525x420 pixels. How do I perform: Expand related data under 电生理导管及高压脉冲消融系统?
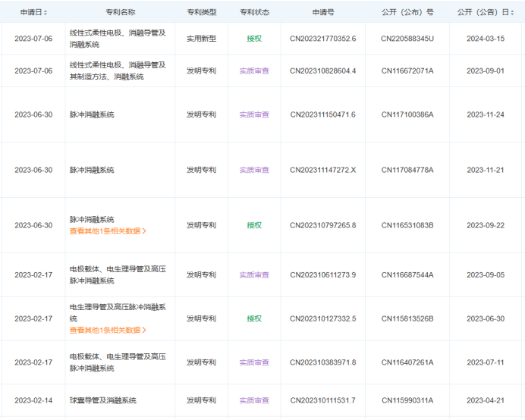[x=108, y=330]
